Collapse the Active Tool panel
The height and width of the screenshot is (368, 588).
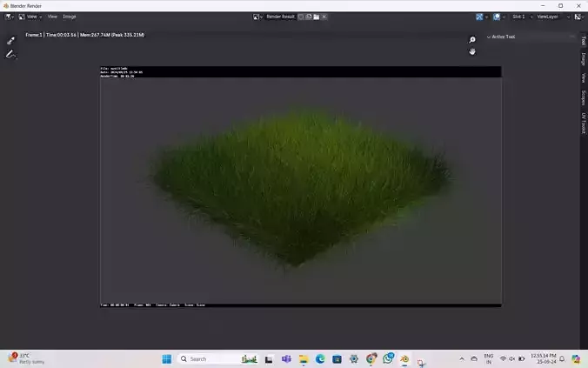point(501,37)
